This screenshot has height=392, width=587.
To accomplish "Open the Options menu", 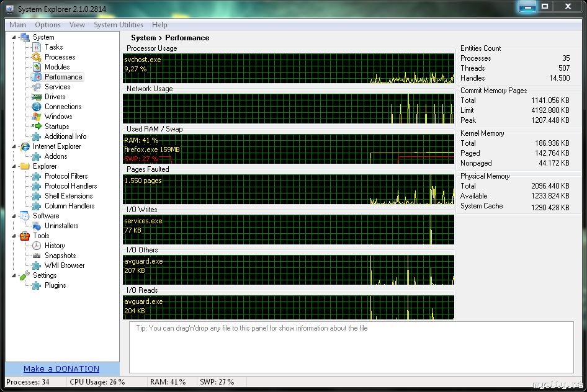I will coord(48,25).
